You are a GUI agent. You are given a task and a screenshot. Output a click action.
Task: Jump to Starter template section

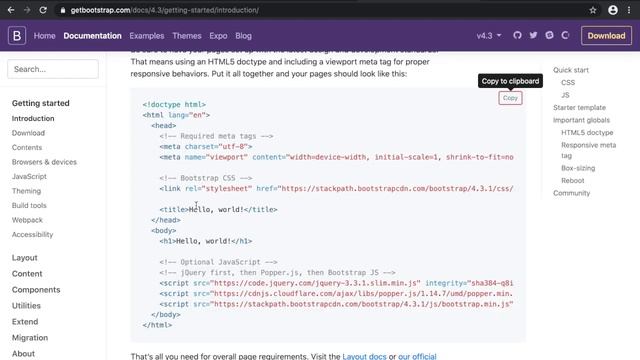coord(579,107)
